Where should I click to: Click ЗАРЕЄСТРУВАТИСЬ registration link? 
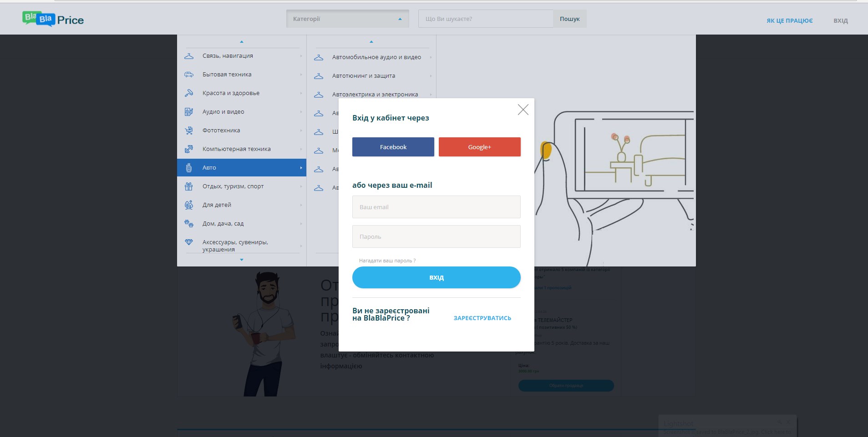482,318
